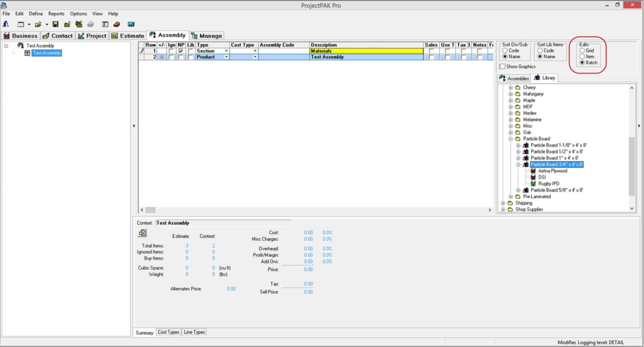The width and height of the screenshot is (644, 347).
Task: Select the Item edits radio button
Action: click(582, 56)
